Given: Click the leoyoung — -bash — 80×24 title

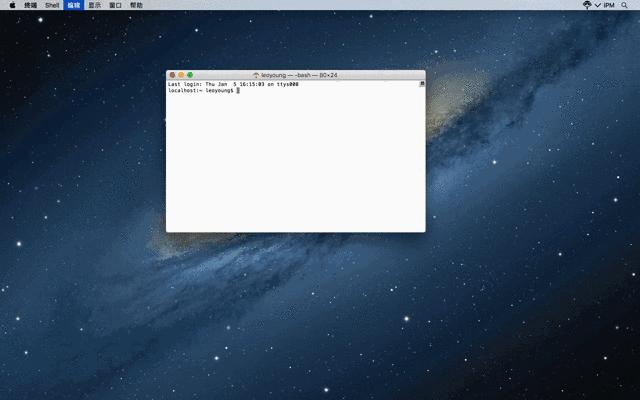Looking at the screenshot, I should tap(300, 75).
